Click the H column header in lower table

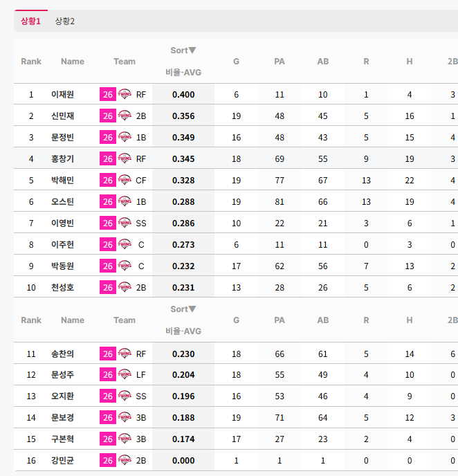click(410, 320)
